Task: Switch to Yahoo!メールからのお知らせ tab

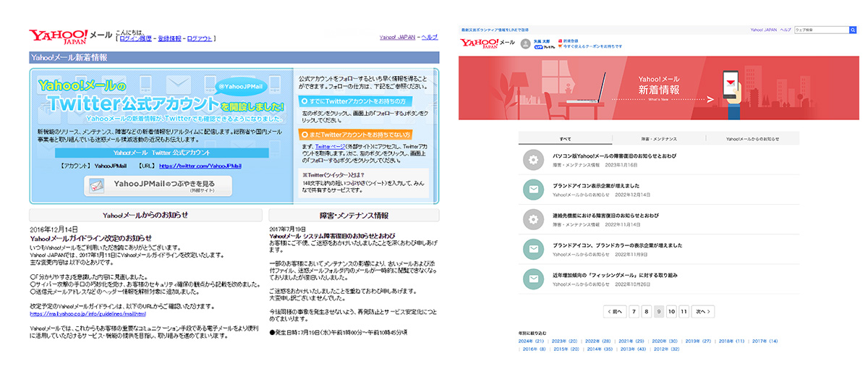Action: coord(753,138)
